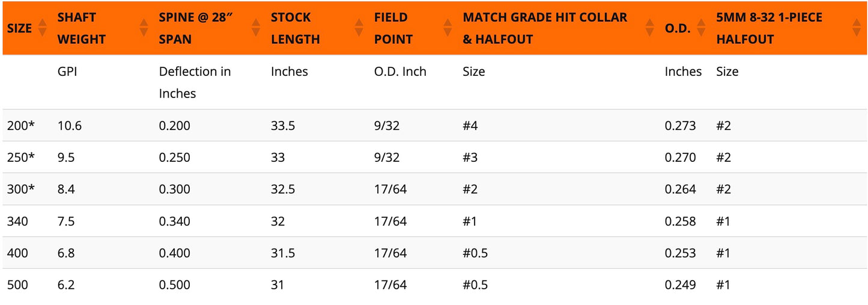The height and width of the screenshot is (305, 868).
Task: Toggle sorting with the FIELD POINT arrows
Action: point(448,28)
